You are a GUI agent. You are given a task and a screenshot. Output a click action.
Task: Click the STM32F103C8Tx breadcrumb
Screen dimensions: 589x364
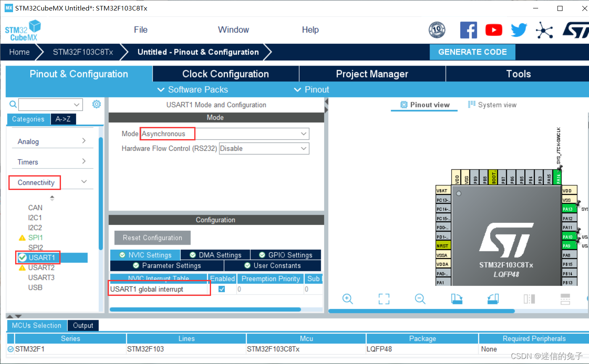click(83, 52)
